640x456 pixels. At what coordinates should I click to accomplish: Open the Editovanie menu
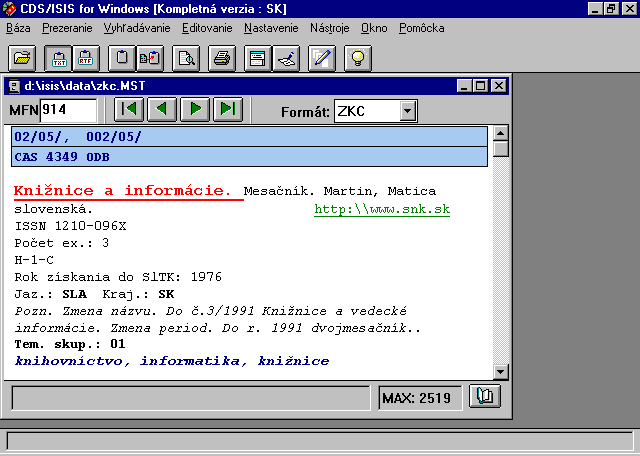coord(207,28)
